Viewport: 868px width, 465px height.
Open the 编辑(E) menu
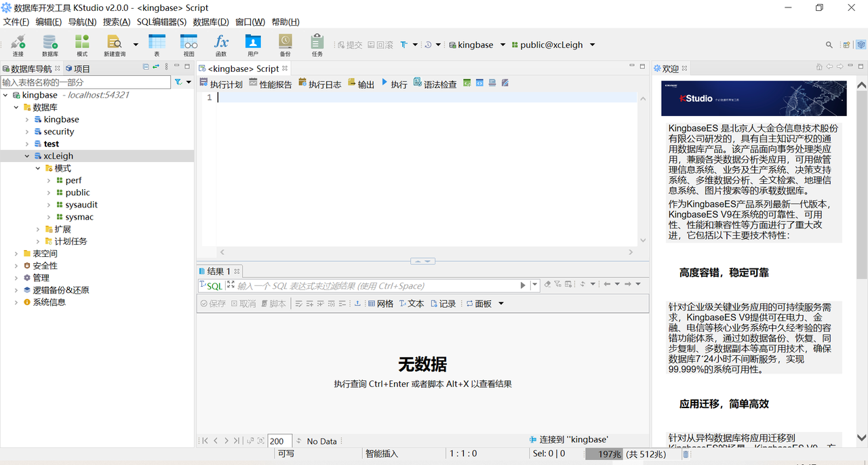49,22
